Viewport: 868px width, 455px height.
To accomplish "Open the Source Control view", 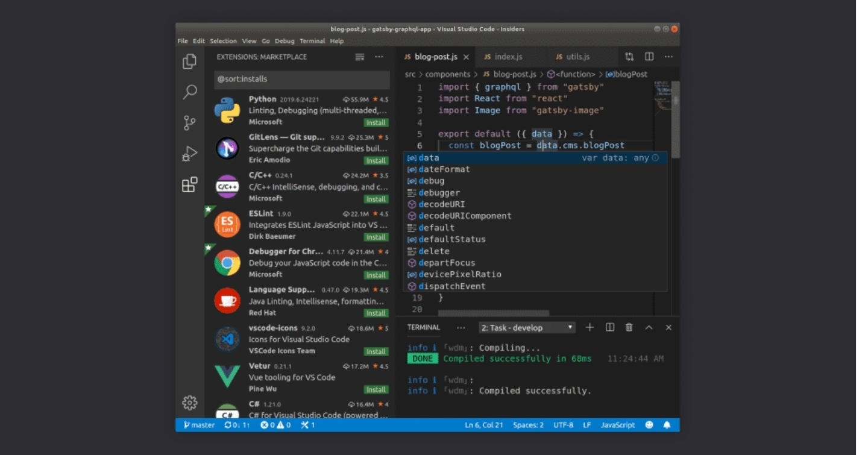I will [190, 123].
